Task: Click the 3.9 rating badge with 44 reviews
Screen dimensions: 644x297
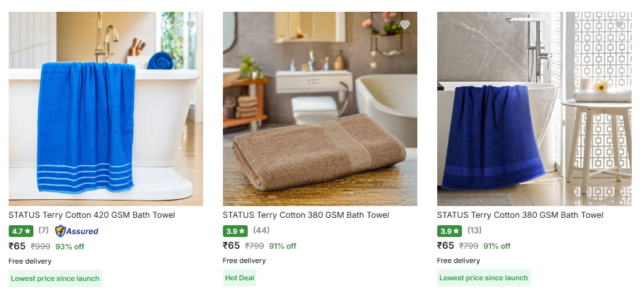Action: pos(235,231)
